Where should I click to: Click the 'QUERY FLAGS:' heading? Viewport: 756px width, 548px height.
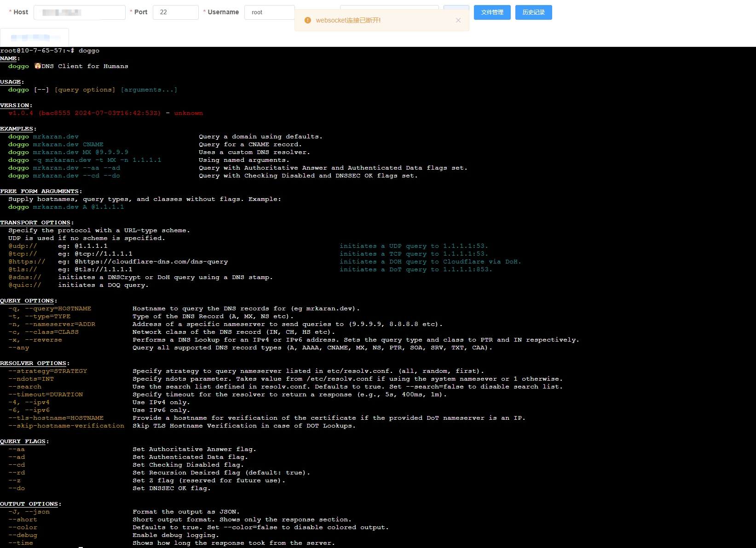(x=24, y=441)
